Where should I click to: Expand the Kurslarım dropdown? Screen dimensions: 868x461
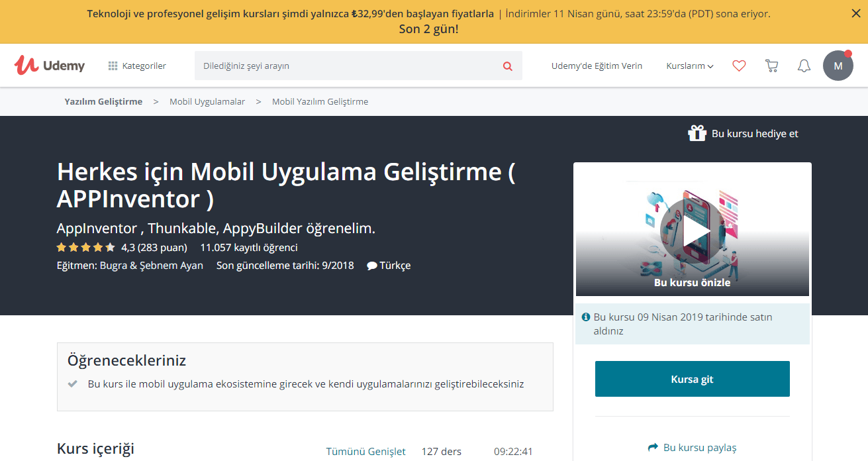tap(690, 66)
